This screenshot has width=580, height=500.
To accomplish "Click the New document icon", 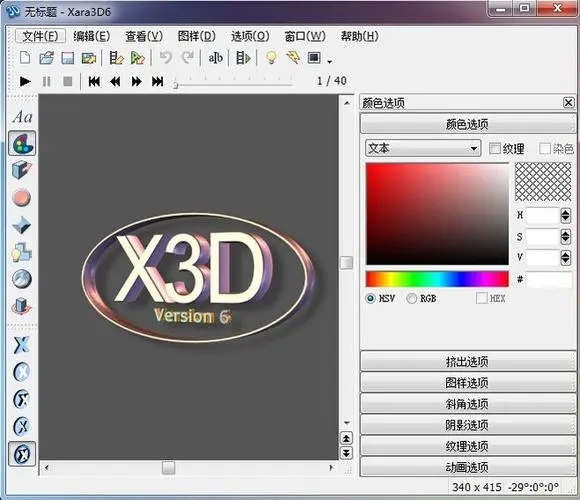I will tap(25, 58).
